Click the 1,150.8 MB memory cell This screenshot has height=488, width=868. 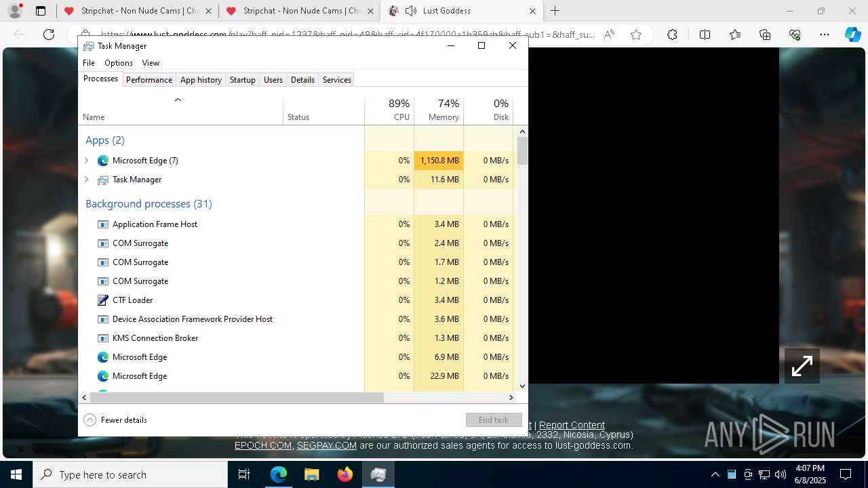coord(439,161)
